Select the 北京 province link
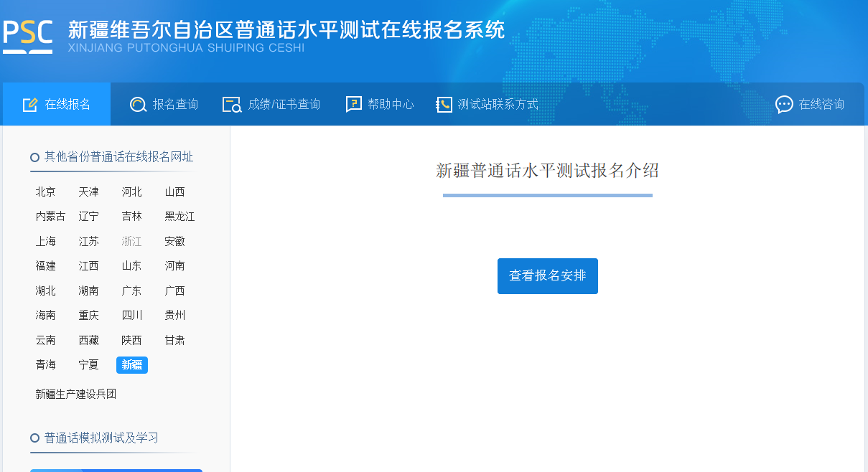Screen dimensions: 868x472 [x=46, y=192]
